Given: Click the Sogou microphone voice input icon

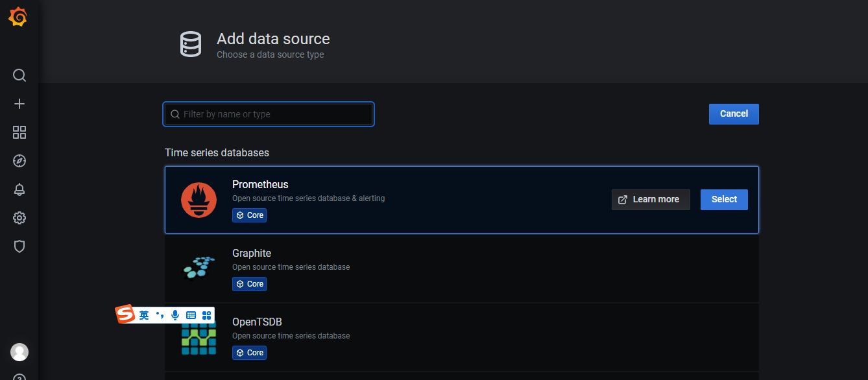Looking at the screenshot, I should coord(175,315).
